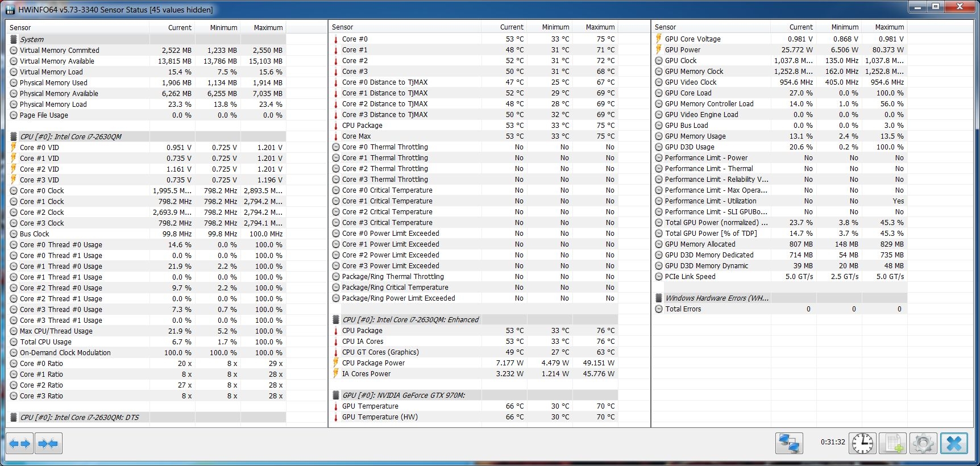The height and width of the screenshot is (466, 980).
Task: Click the circle icon beside PCIe Link Speed
Action: click(659, 277)
